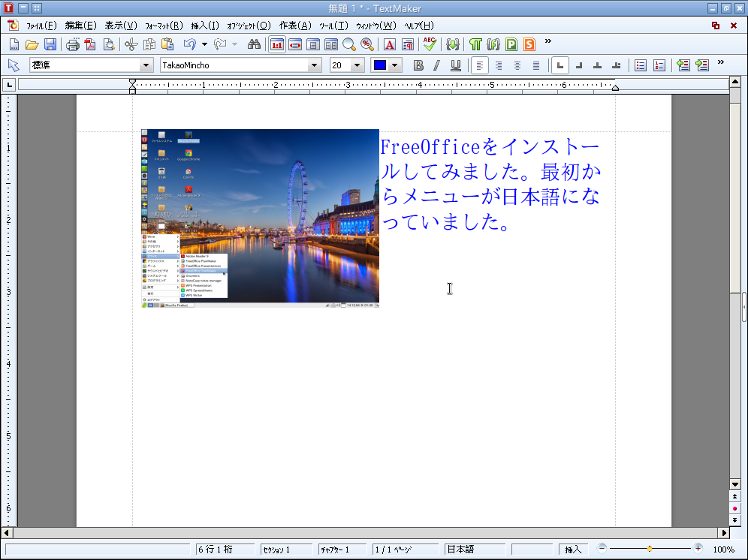Insert a numbered list

[x=659, y=65]
